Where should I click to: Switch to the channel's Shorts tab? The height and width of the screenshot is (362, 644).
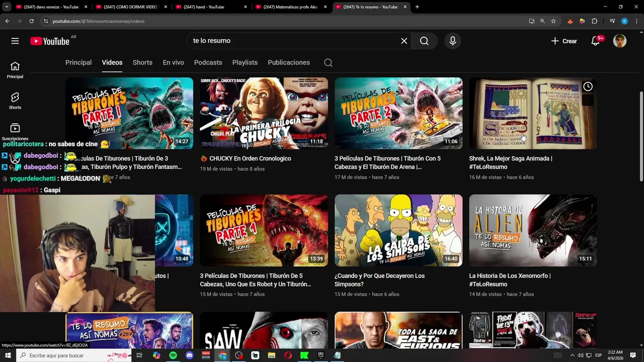coord(142,63)
